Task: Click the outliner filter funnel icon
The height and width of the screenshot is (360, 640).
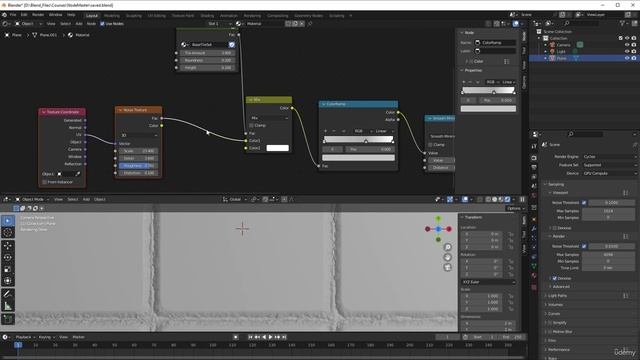Action: pos(622,24)
